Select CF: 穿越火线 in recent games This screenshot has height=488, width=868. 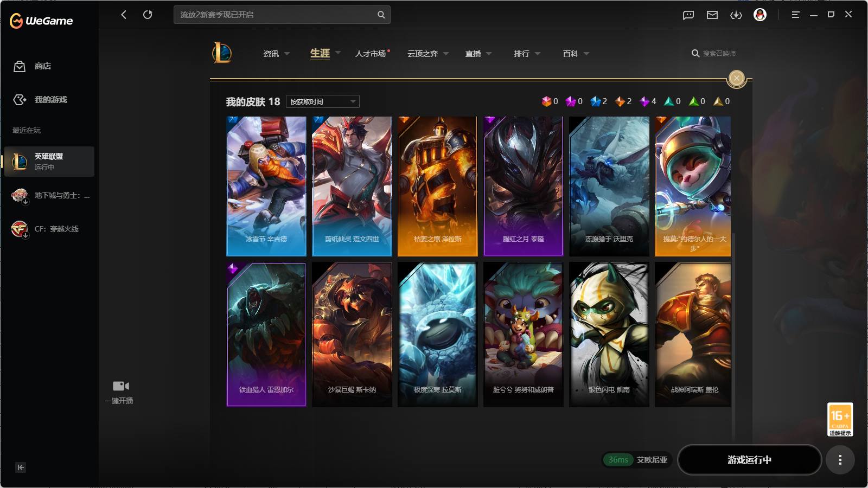point(49,229)
